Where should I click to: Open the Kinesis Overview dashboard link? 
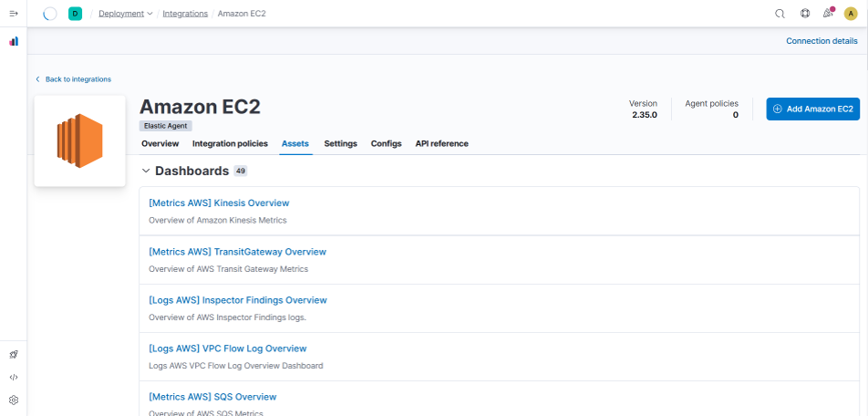click(219, 203)
